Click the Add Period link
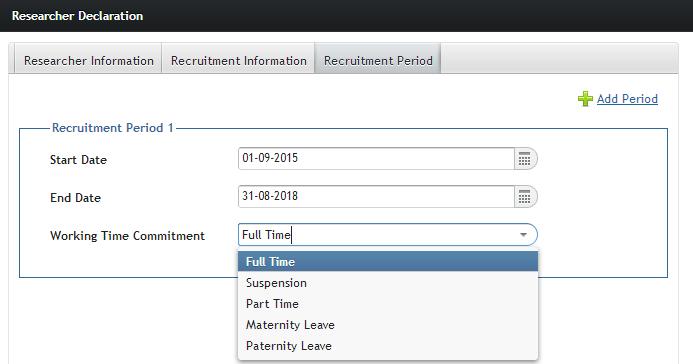693x364 pixels. (x=627, y=99)
